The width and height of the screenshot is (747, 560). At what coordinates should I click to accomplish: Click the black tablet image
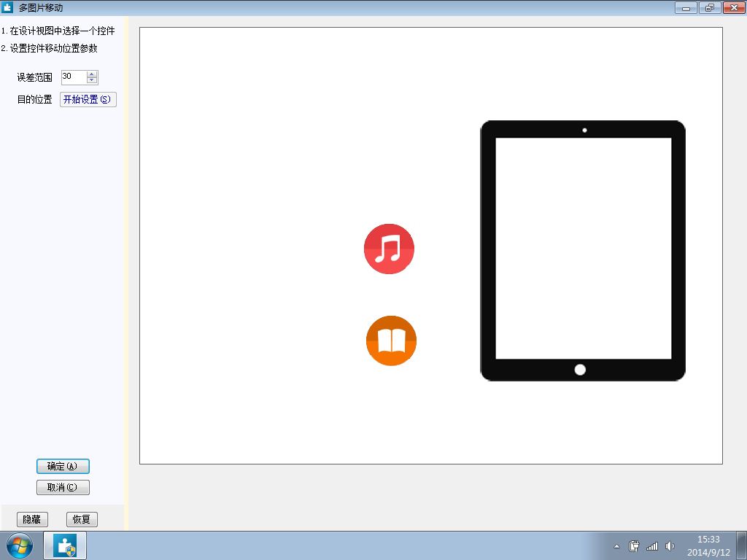point(583,251)
